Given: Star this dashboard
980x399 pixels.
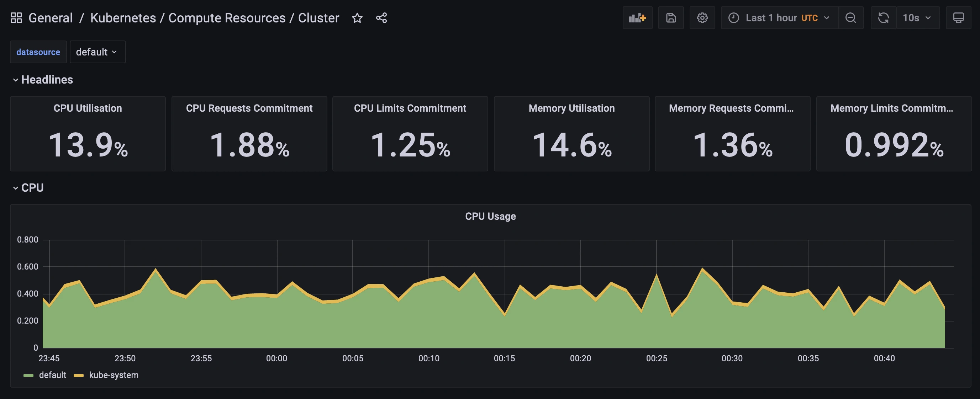Looking at the screenshot, I should 357,17.
